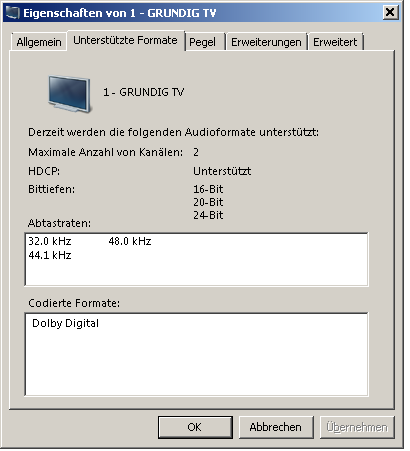Image resolution: width=410 pixels, height=451 pixels.
Task: Click the Abbrechen button
Action: coord(276,427)
